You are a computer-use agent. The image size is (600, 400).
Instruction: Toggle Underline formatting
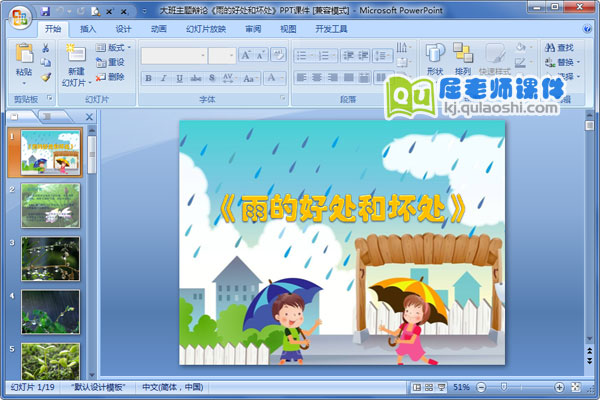(x=179, y=78)
